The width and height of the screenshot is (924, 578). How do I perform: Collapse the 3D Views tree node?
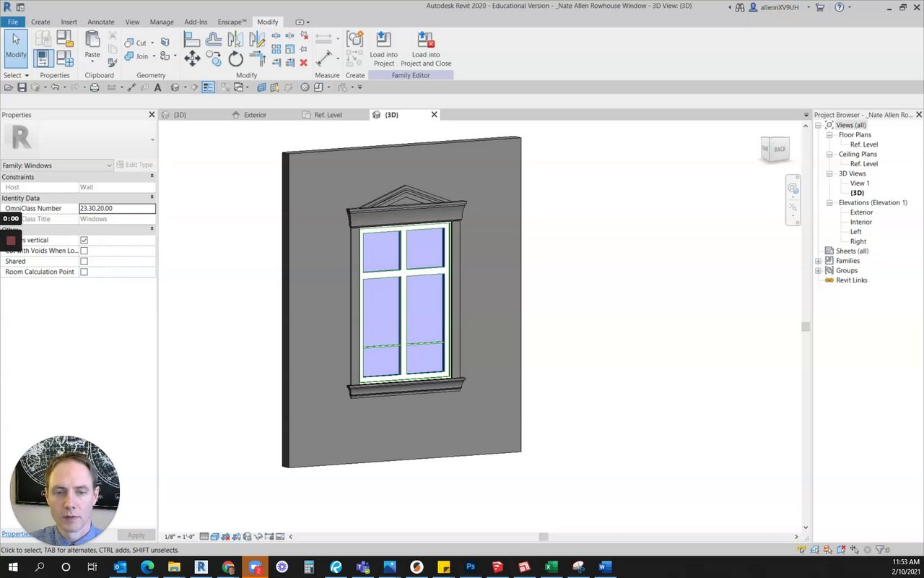(830, 174)
